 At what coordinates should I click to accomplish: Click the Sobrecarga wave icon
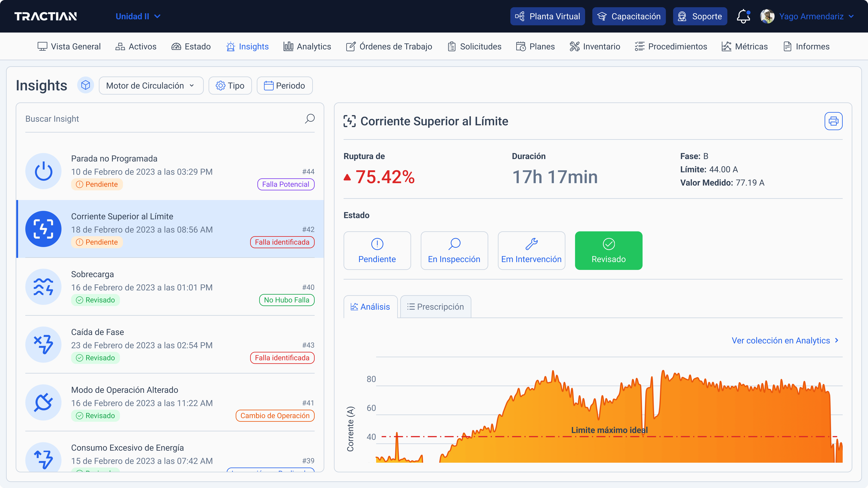[43, 287]
